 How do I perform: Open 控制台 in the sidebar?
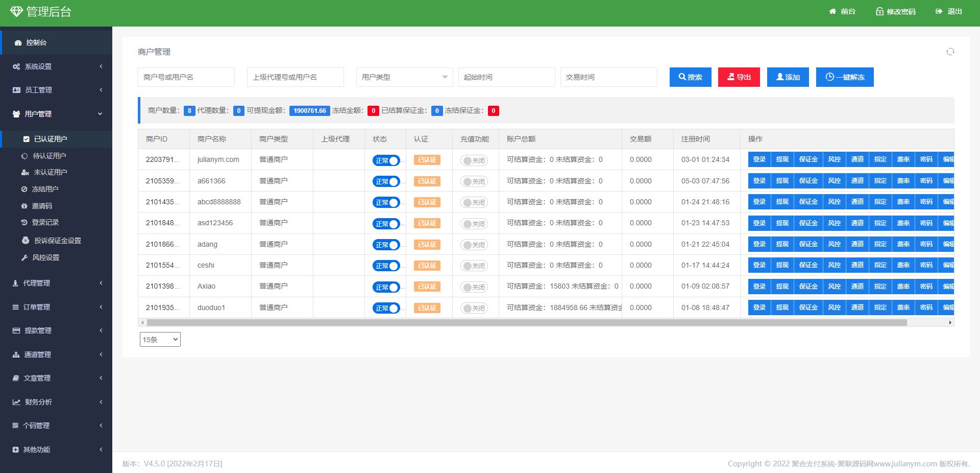[x=56, y=43]
